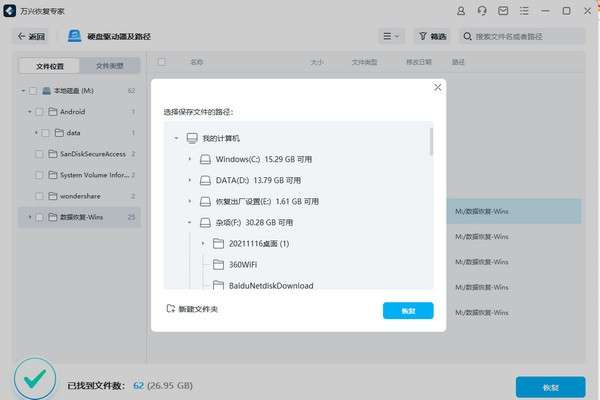Create a folder with 新建文件夹

[192, 309]
